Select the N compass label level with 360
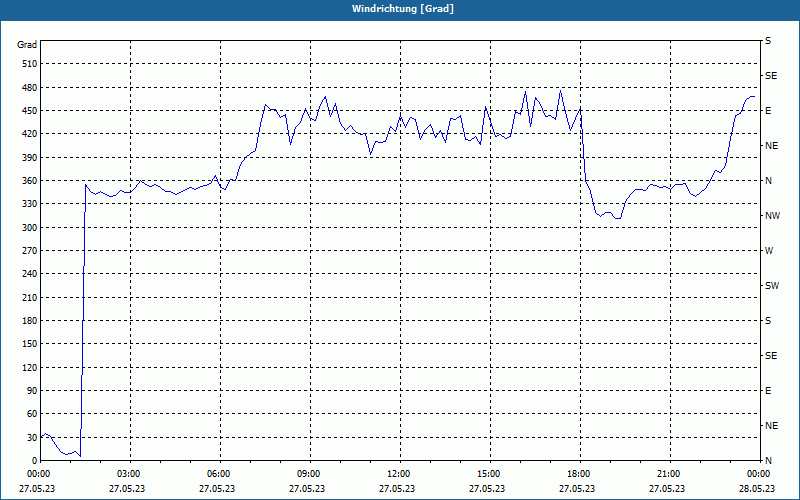Screen dimensions: 800x500 click(768, 181)
